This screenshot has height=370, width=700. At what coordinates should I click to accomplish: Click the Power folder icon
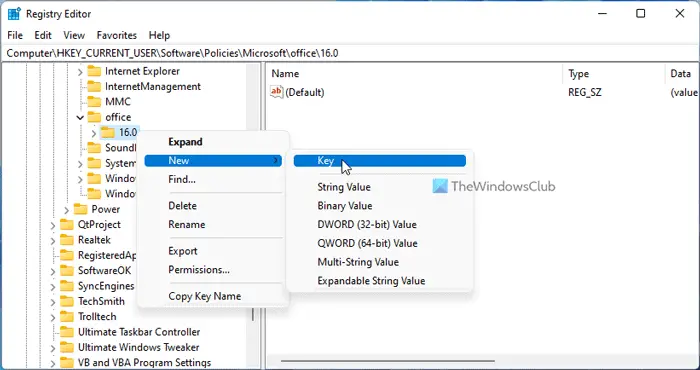click(x=80, y=209)
